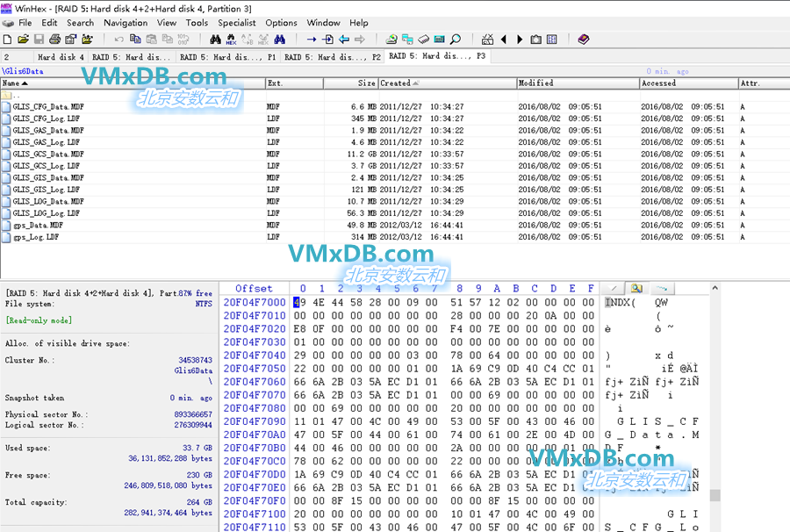Click the Print icon in the toolbar
Image resolution: width=790 pixels, height=532 pixels.
(x=55, y=40)
